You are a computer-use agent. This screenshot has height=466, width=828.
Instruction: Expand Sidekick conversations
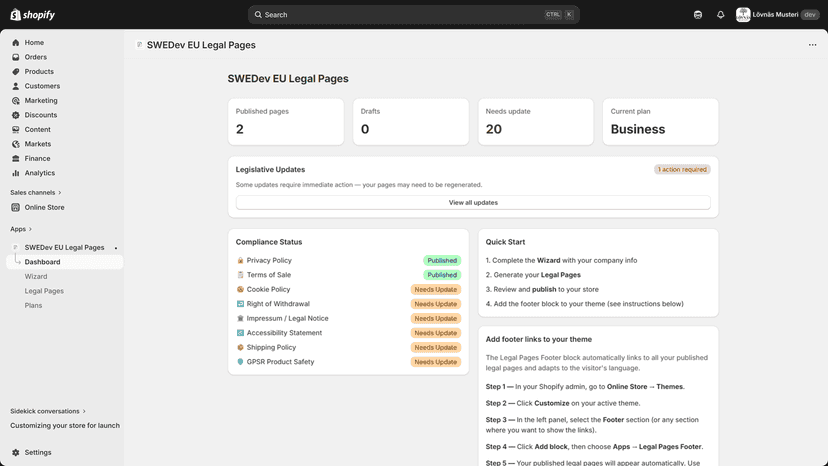(48, 411)
